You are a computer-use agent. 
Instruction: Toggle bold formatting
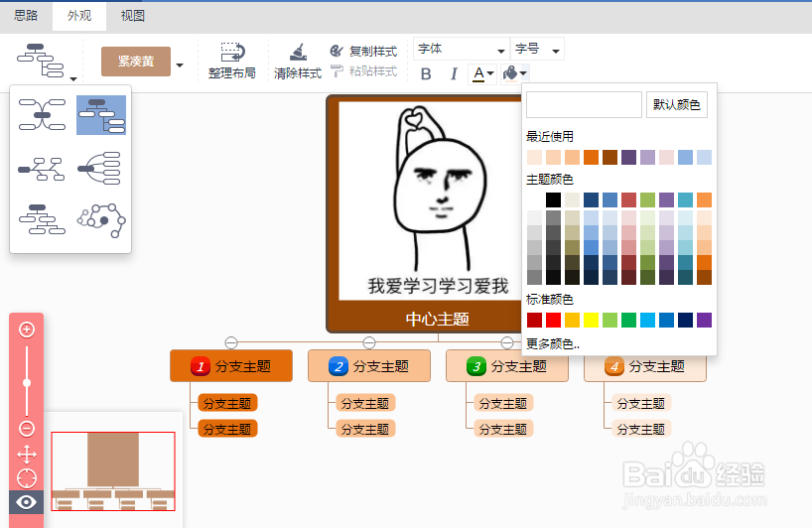pyautogui.click(x=426, y=74)
